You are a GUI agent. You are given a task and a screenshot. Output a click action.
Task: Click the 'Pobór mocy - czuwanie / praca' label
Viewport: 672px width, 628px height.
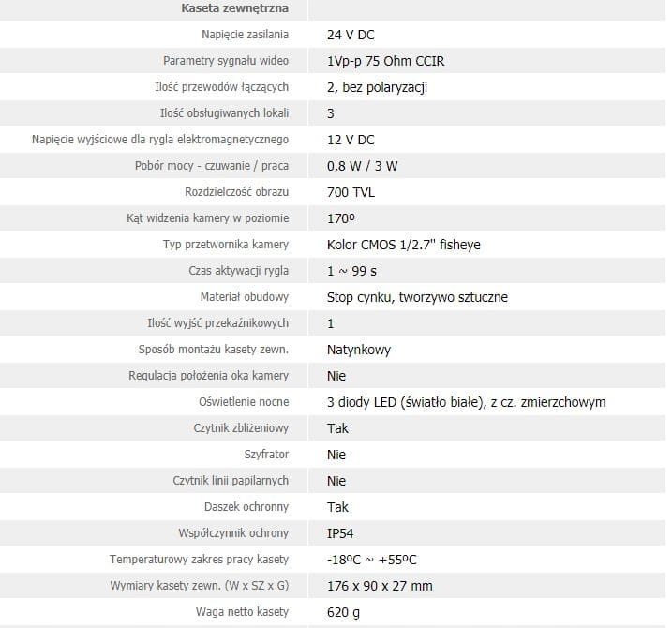tap(212, 166)
